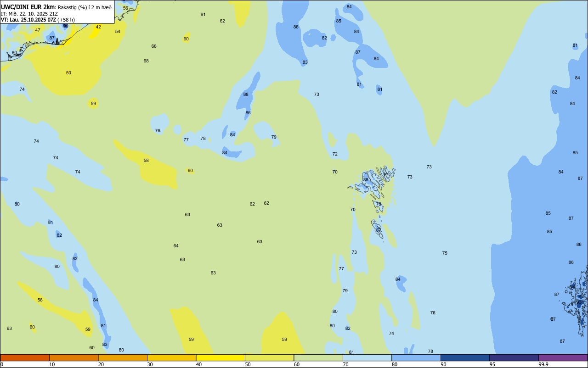Viewport: 588px width, 368px height.
Task: Click the "IT: Mið. 22. 10. 2025 21Z" line
Action: (29, 13)
